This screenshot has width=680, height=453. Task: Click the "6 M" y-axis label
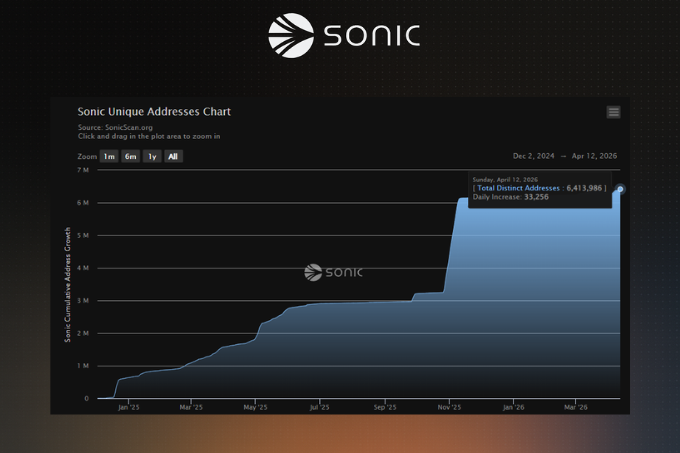click(83, 203)
